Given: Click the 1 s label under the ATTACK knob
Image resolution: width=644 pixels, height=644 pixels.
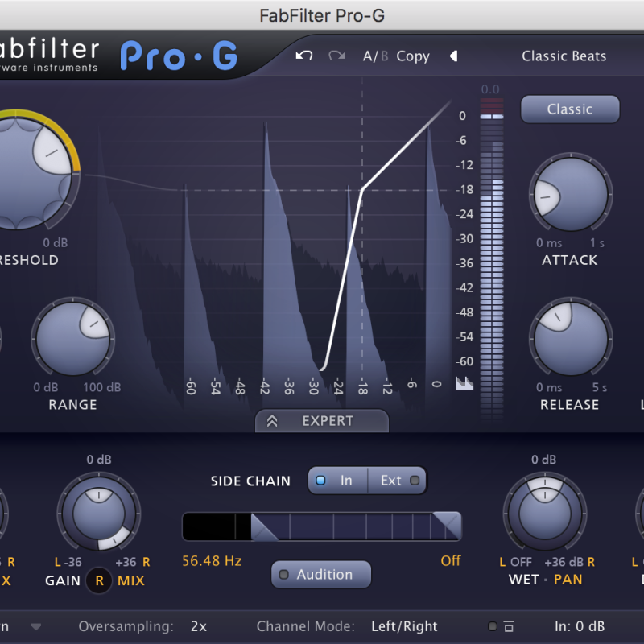Looking at the screenshot, I should point(597,243).
